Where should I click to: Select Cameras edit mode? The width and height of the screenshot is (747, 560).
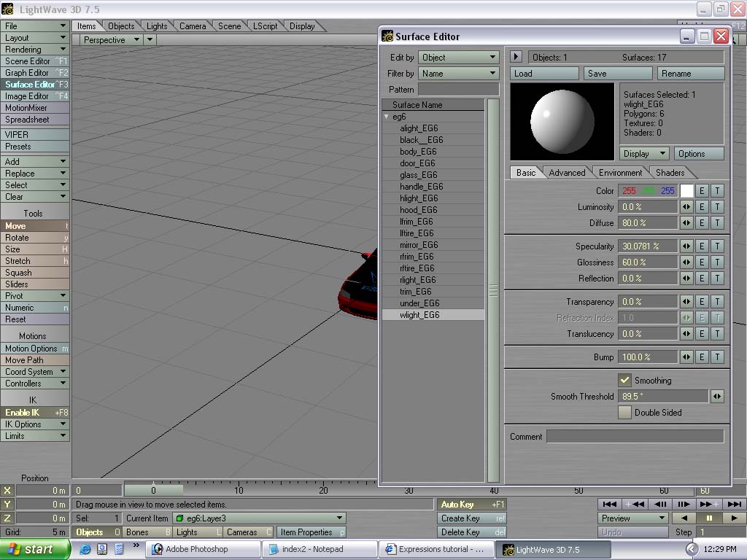point(247,532)
